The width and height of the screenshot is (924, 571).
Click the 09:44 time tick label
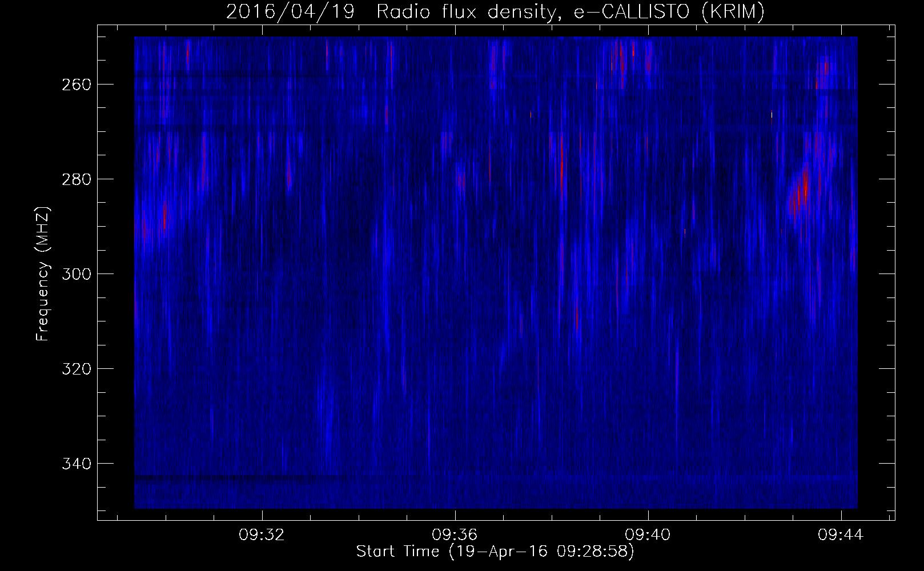click(841, 535)
